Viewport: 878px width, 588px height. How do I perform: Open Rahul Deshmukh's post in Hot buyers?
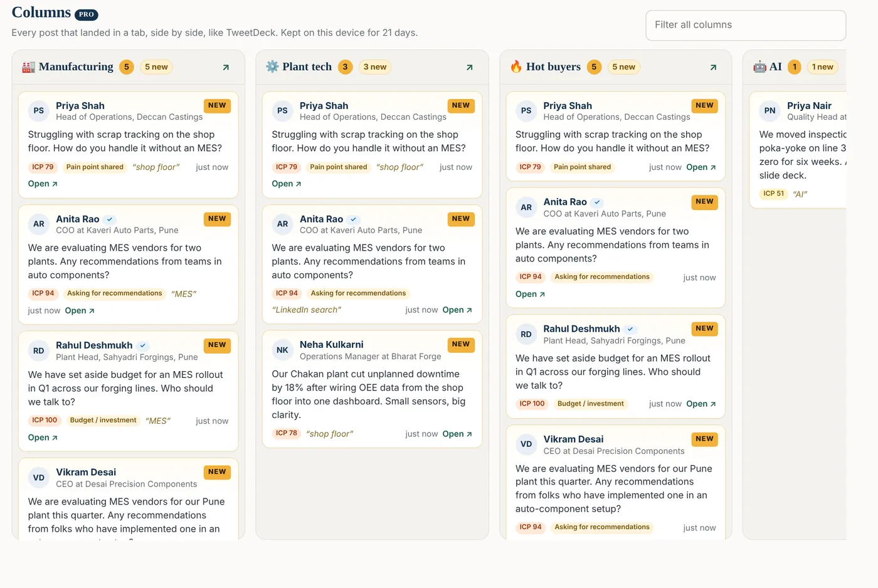click(701, 404)
